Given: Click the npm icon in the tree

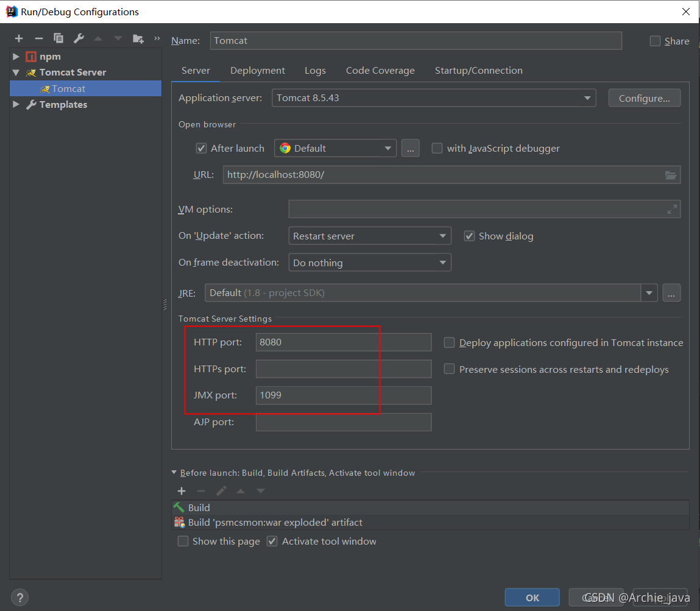Looking at the screenshot, I should [31, 57].
